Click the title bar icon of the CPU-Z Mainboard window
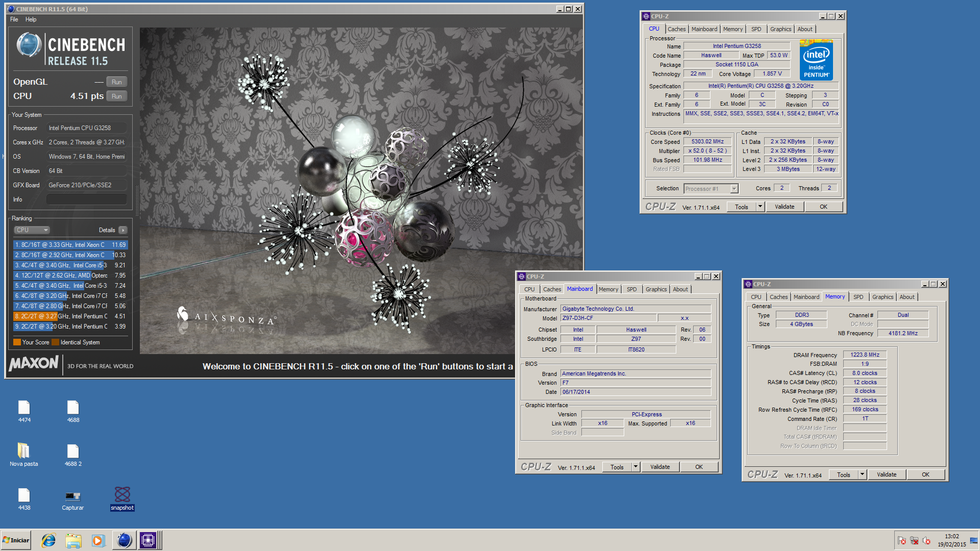The height and width of the screenshot is (551, 980). coord(522,277)
